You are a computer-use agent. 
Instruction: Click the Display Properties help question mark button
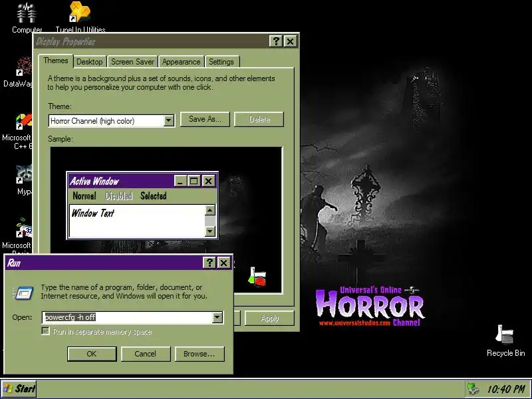coord(276,41)
